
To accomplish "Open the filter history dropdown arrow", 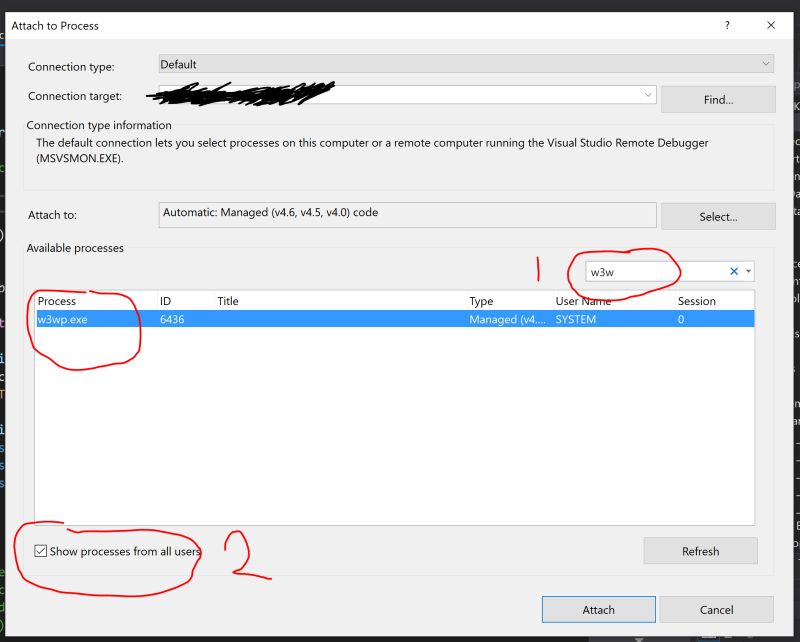I will [x=748, y=270].
